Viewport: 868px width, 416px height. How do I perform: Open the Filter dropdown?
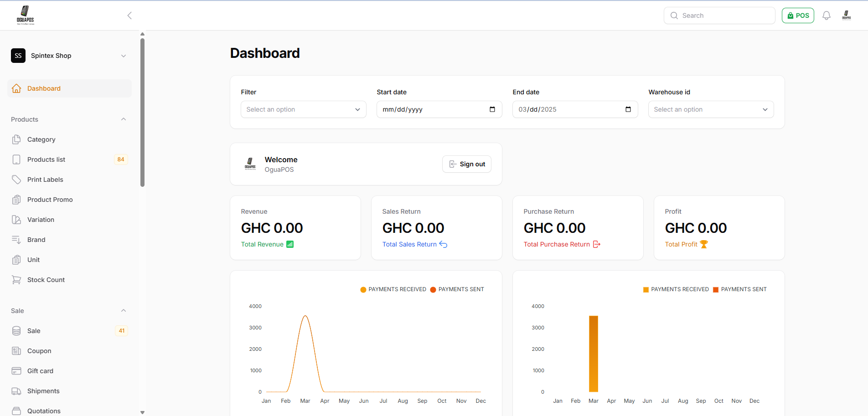(303, 109)
